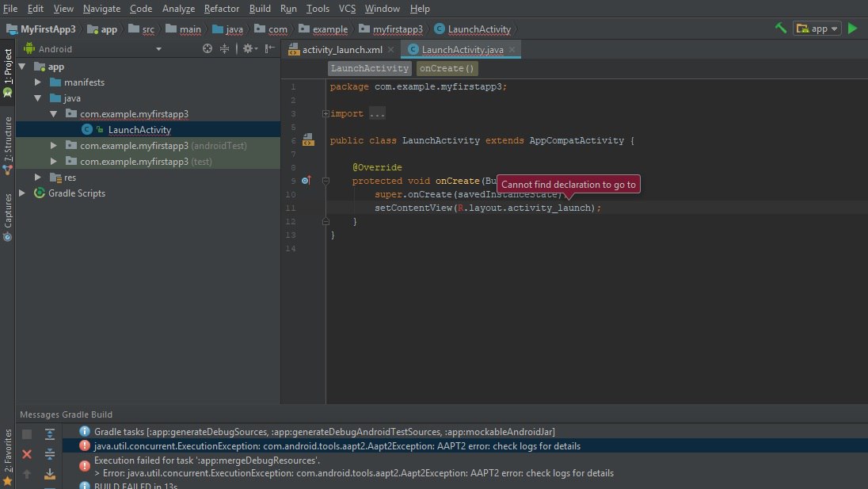Click the R.layout.activity_launch reference in code
Image resolution: width=868 pixels, height=489 pixels.
click(x=526, y=208)
